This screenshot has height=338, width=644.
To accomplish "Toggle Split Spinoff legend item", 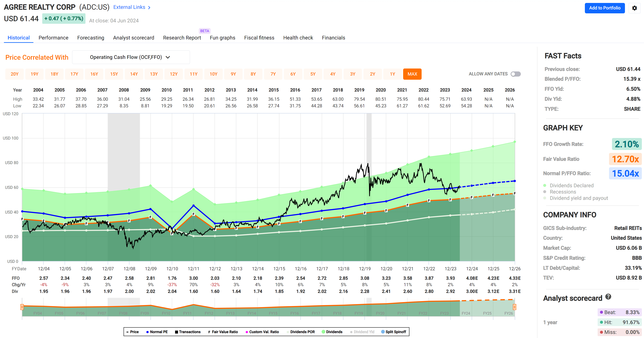I will [394, 332].
